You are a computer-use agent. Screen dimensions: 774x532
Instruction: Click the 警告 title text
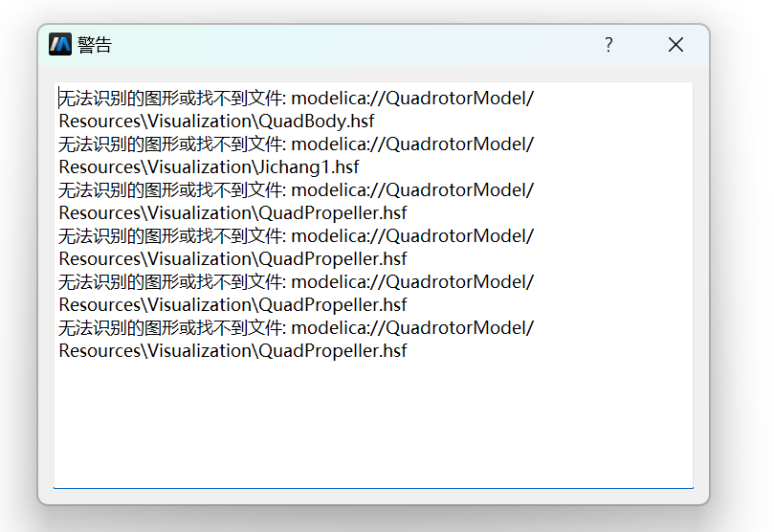click(x=95, y=45)
